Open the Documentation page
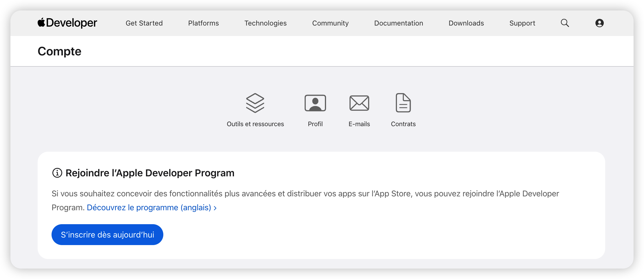The width and height of the screenshot is (644, 279). coord(399,23)
